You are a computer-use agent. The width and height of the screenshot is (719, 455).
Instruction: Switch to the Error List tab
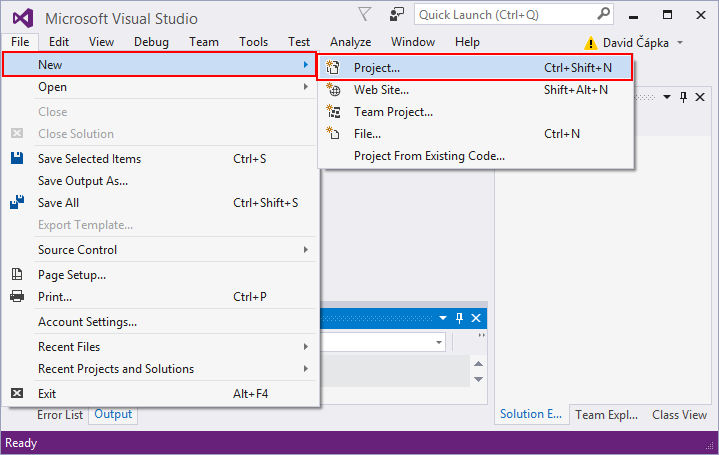pos(60,415)
